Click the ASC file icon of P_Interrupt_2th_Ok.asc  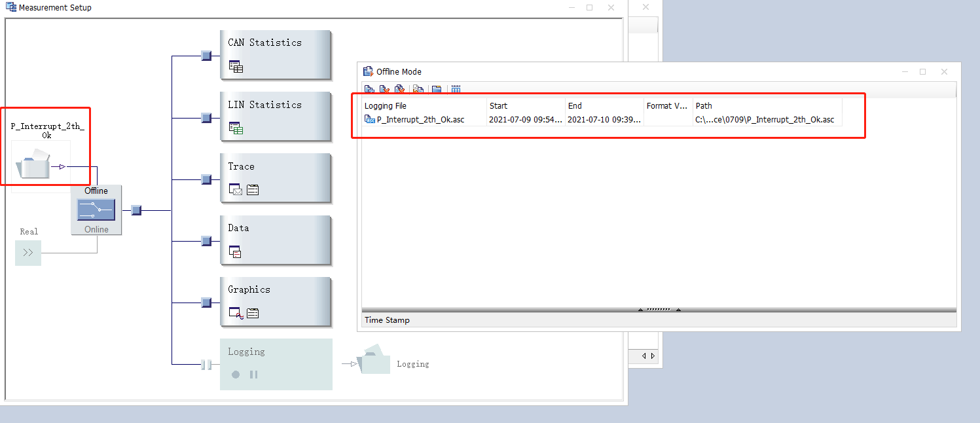click(370, 119)
